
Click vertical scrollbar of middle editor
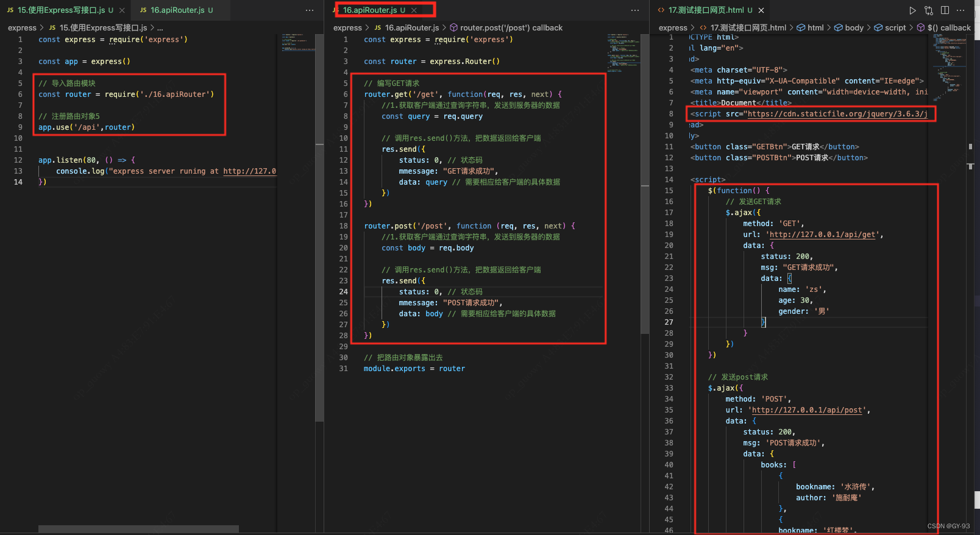tap(645, 183)
